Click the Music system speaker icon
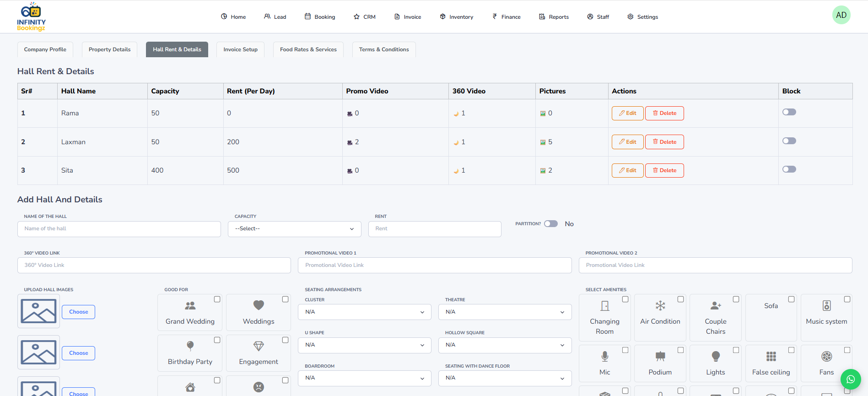 (x=826, y=306)
